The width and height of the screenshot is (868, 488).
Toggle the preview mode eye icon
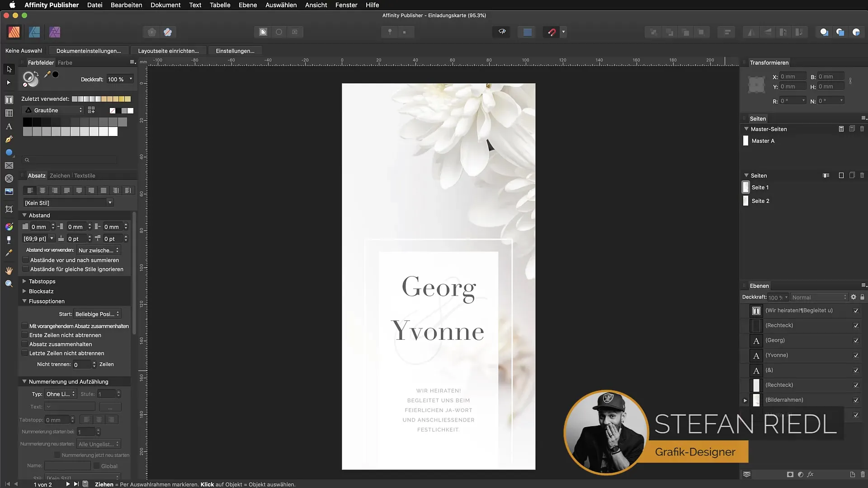click(x=502, y=32)
